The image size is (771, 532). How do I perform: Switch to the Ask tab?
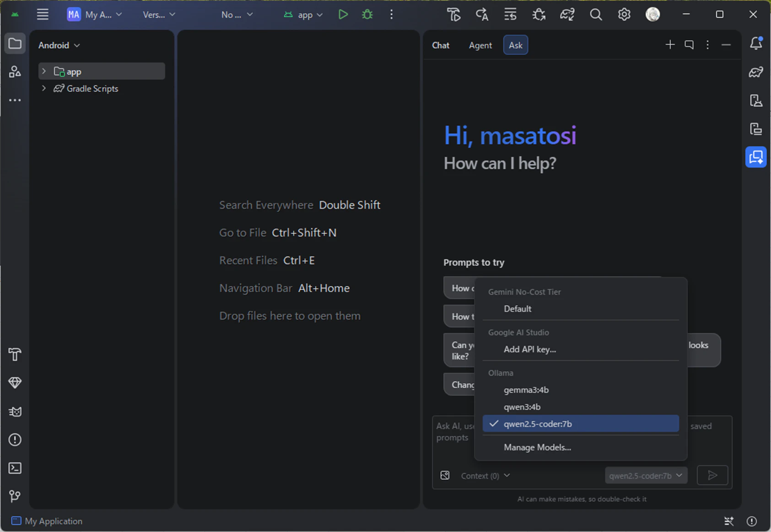coord(516,45)
